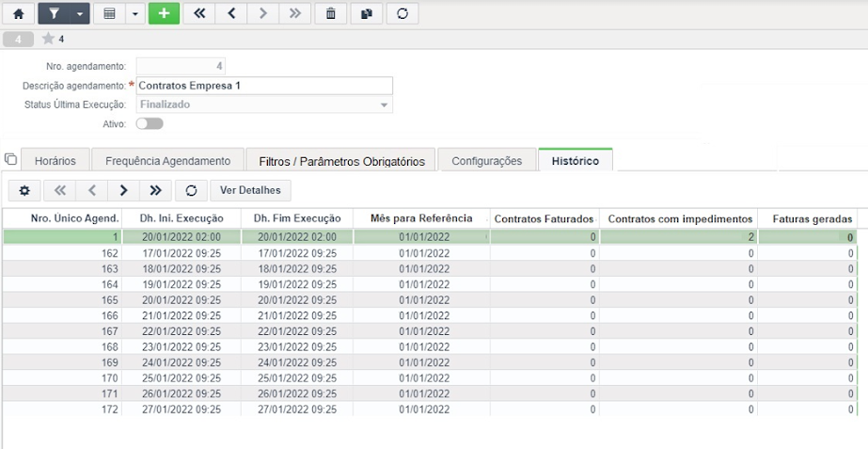Delete record with trash icon
This screenshot has height=449, width=868.
coord(330,14)
